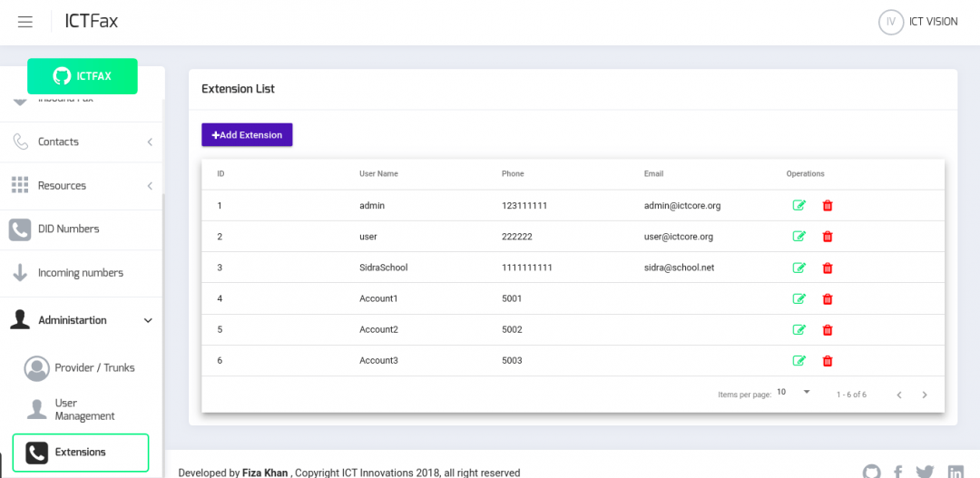Open the items per page dropdown
Image resolution: width=980 pixels, height=478 pixels.
793,393
